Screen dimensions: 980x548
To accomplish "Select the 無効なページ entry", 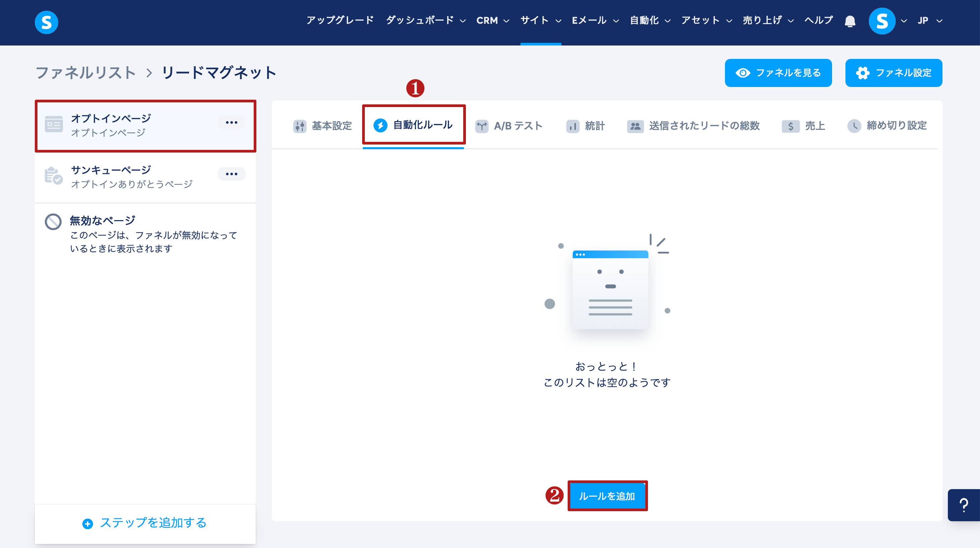I will click(x=145, y=234).
